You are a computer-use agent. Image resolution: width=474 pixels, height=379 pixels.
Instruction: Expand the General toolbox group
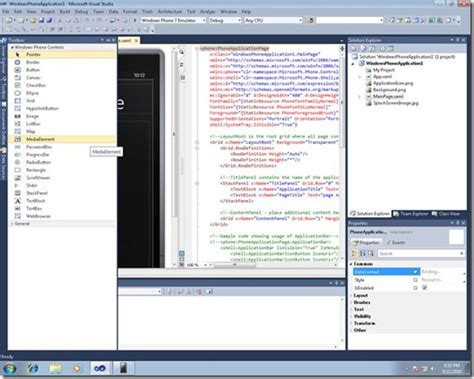pos(12,224)
